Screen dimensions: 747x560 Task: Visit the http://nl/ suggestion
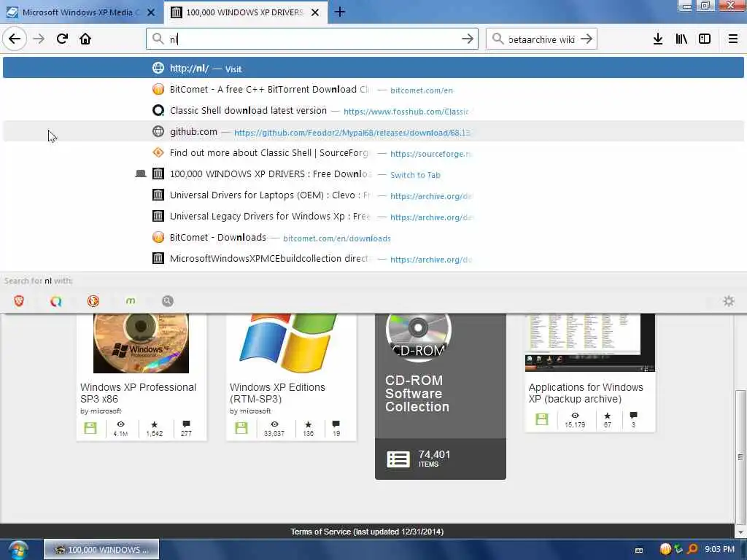click(x=373, y=68)
